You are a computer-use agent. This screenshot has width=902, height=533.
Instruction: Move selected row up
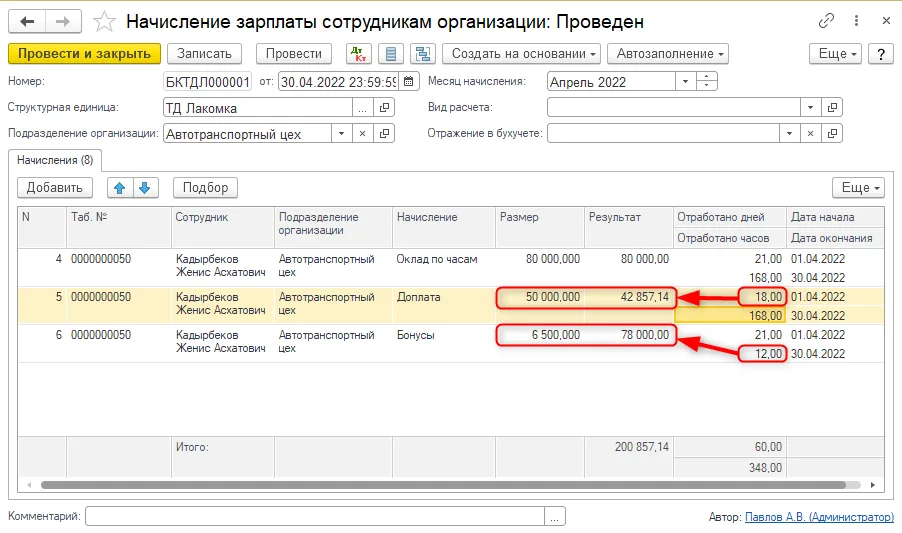120,187
